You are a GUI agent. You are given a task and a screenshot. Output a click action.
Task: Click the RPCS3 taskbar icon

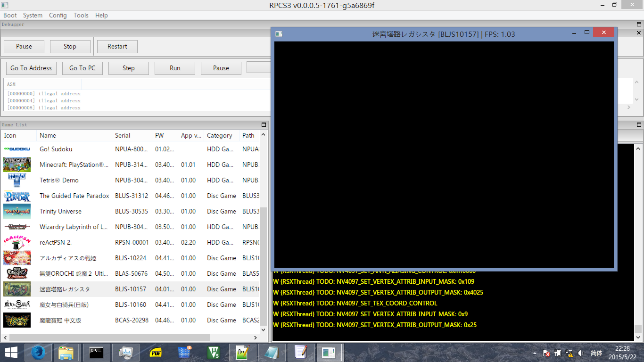pos(330,353)
